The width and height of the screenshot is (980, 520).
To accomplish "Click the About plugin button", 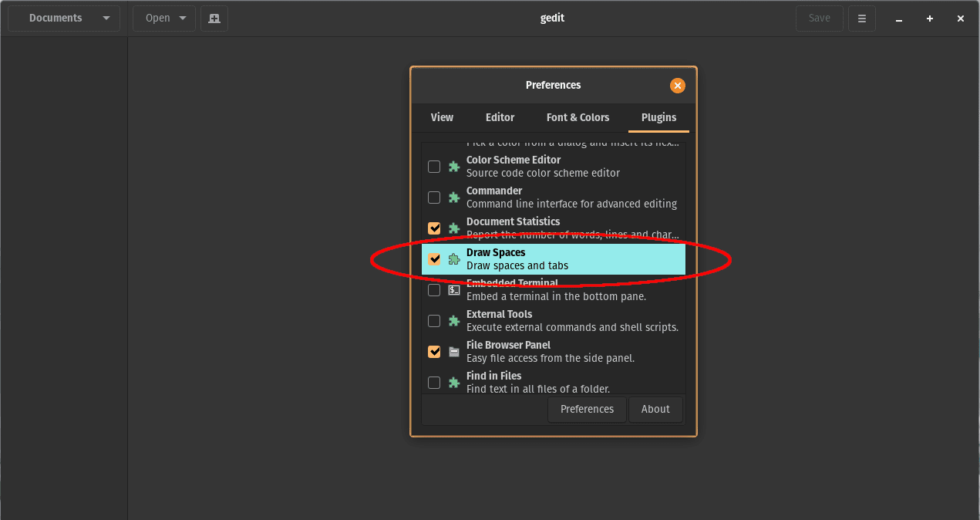I will tap(655, 410).
